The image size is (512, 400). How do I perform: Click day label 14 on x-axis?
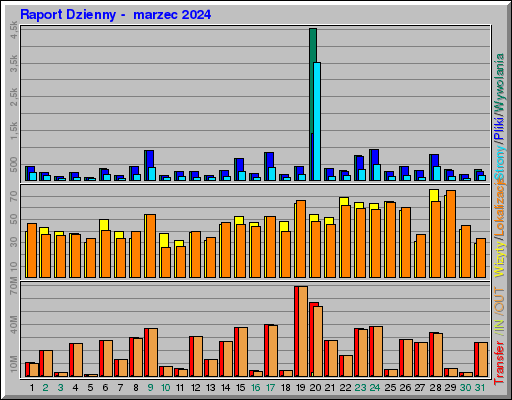[x=225, y=388]
